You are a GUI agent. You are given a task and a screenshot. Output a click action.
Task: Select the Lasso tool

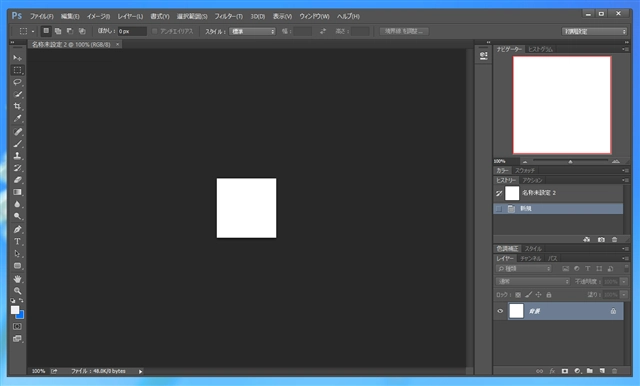click(17, 82)
